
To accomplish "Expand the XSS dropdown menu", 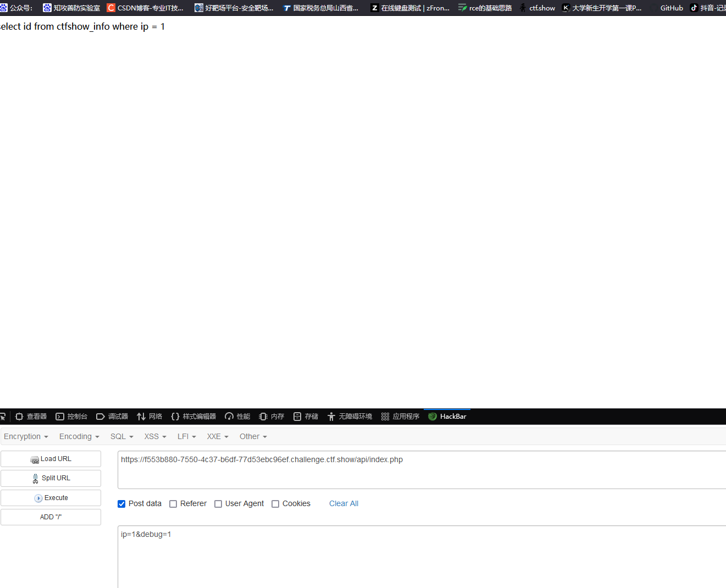I will pos(155,436).
